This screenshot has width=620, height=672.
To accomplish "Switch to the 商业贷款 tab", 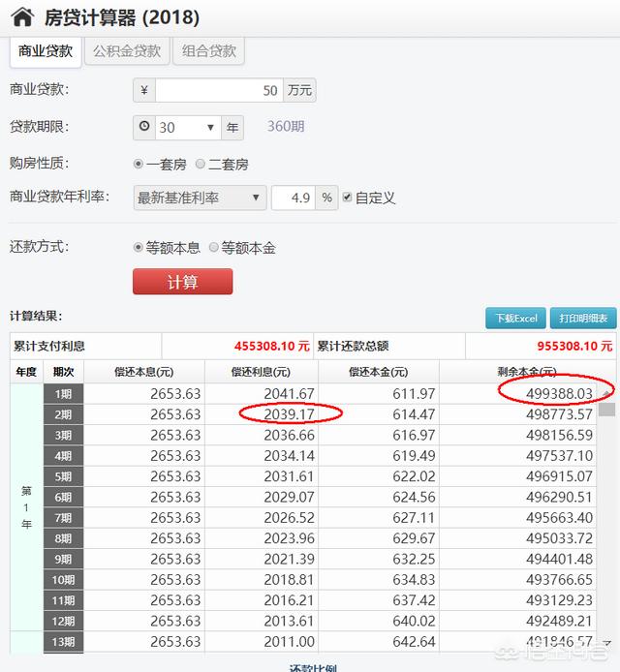I will click(x=46, y=51).
